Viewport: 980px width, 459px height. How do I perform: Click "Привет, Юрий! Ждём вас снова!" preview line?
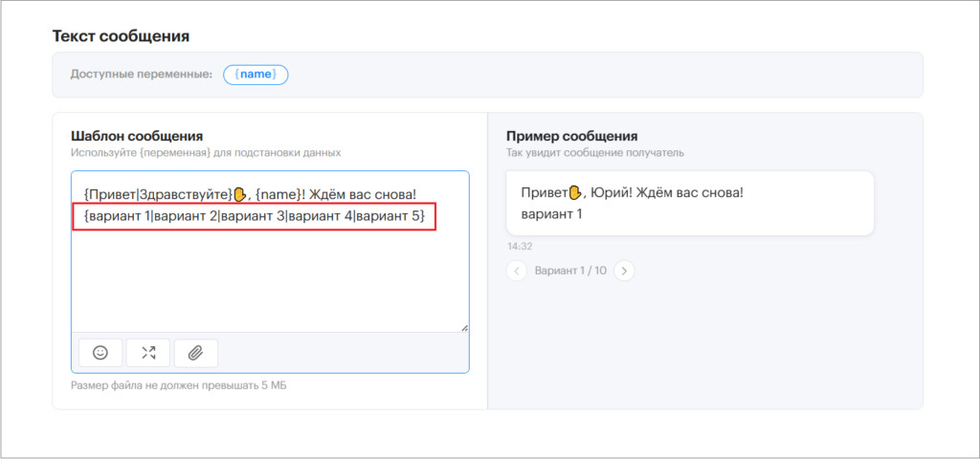[x=632, y=192]
